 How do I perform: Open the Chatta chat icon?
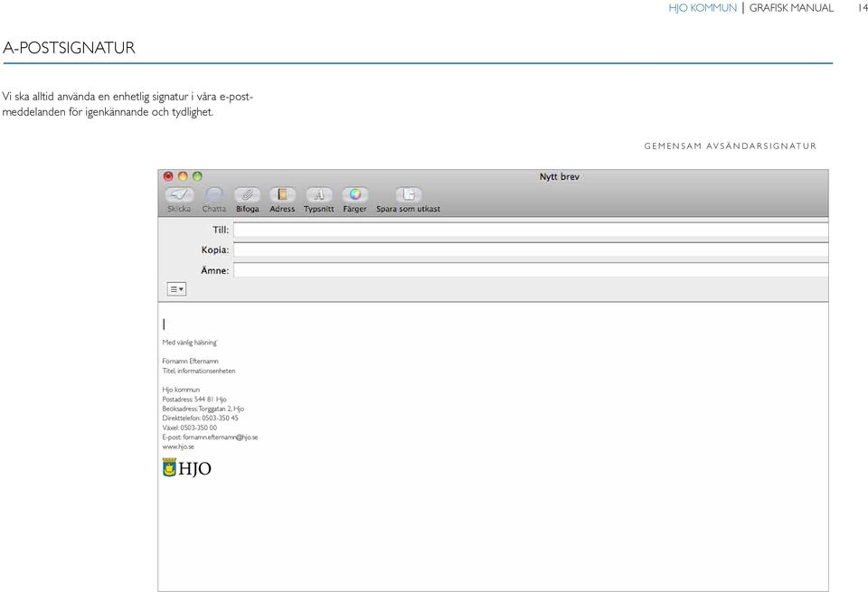pos(213,194)
